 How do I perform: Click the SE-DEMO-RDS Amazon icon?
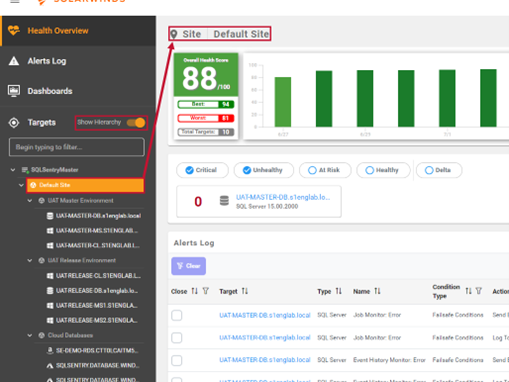click(50, 350)
